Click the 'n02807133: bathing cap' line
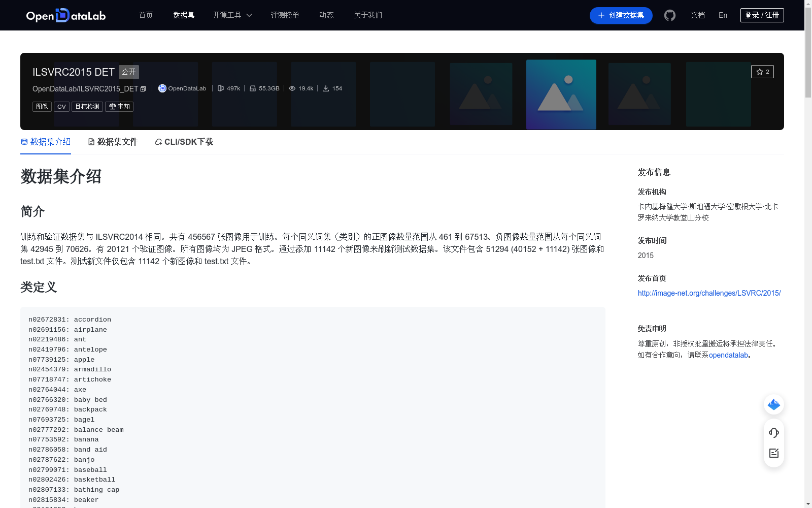This screenshot has height=508, width=812. click(74, 490)
